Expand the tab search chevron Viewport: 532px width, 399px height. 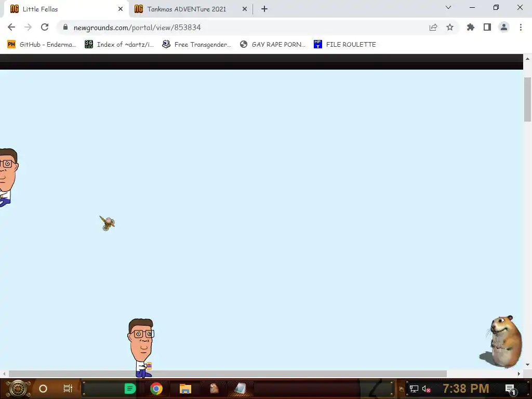pos(448,7)
